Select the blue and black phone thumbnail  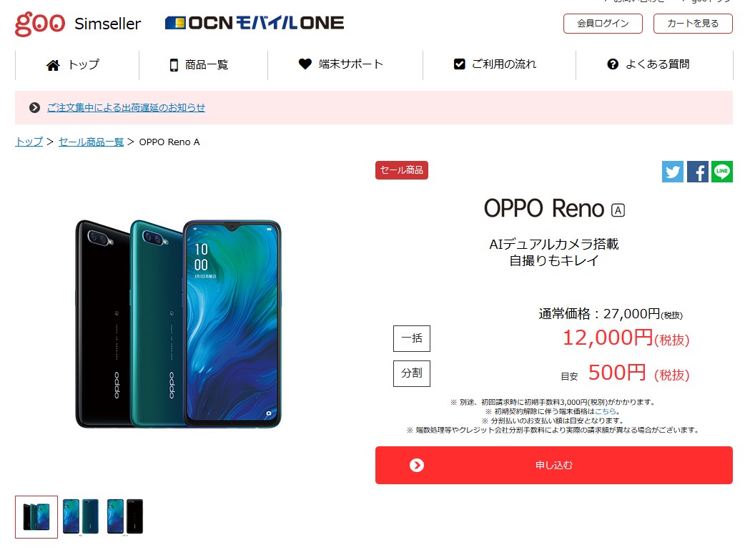(x=125, y=517)
